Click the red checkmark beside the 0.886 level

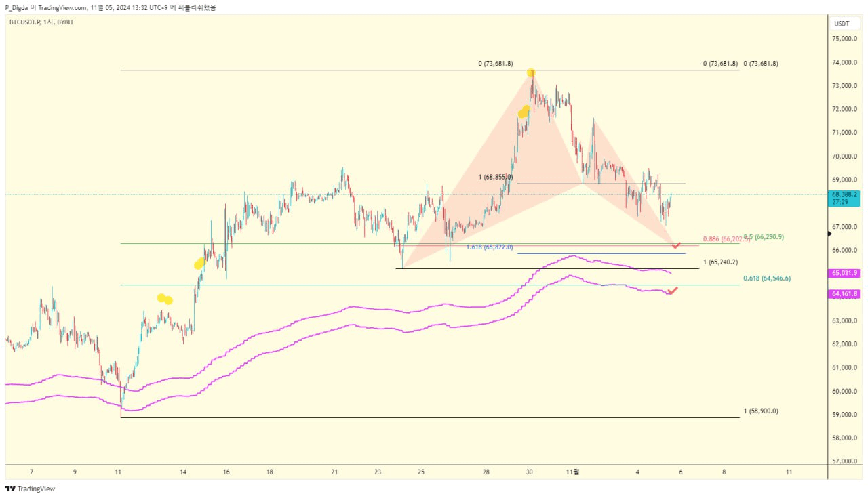[675, 245]
